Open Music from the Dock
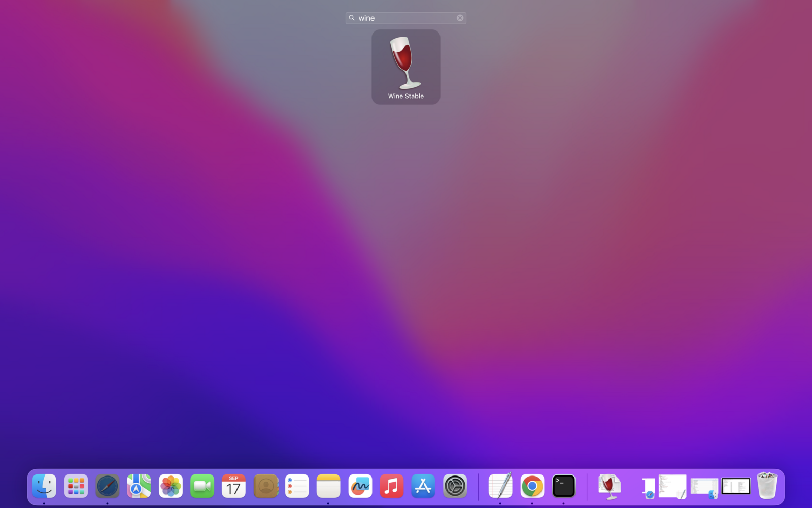This screenshot has height=508, width=812. (392, 486)
